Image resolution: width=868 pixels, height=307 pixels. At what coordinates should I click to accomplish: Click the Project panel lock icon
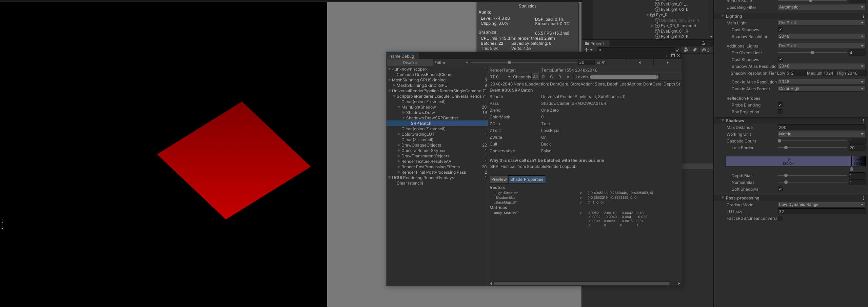click(x=703, y=43)
